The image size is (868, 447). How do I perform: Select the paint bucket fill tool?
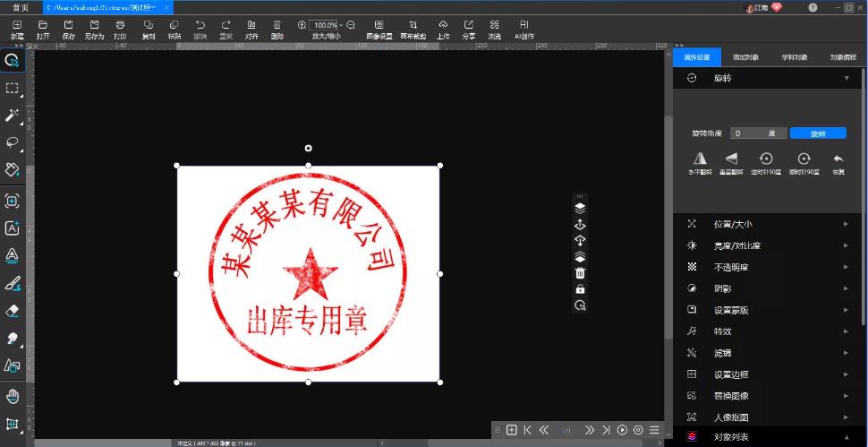point(13,169)
